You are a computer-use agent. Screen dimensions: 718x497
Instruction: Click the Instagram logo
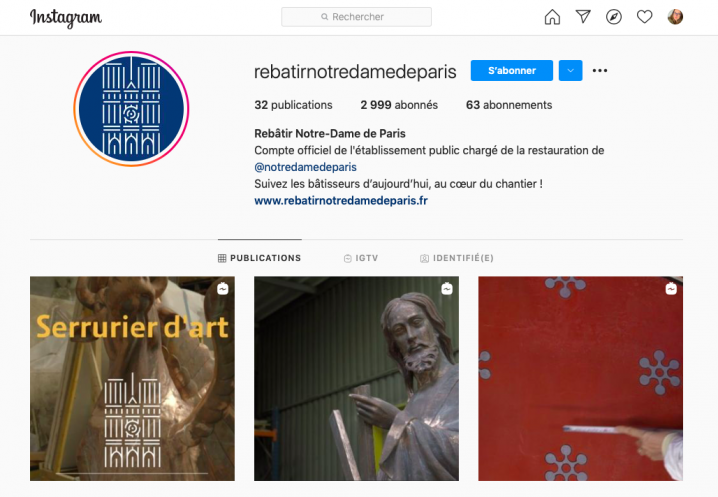point(66,18)
